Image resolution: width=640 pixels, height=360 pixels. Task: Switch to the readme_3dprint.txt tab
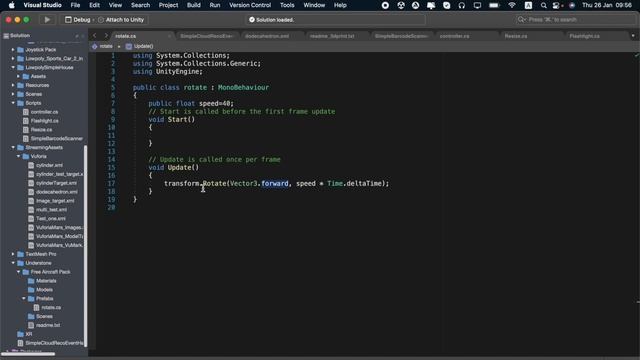pyautogui.click(x=332, y=36)
